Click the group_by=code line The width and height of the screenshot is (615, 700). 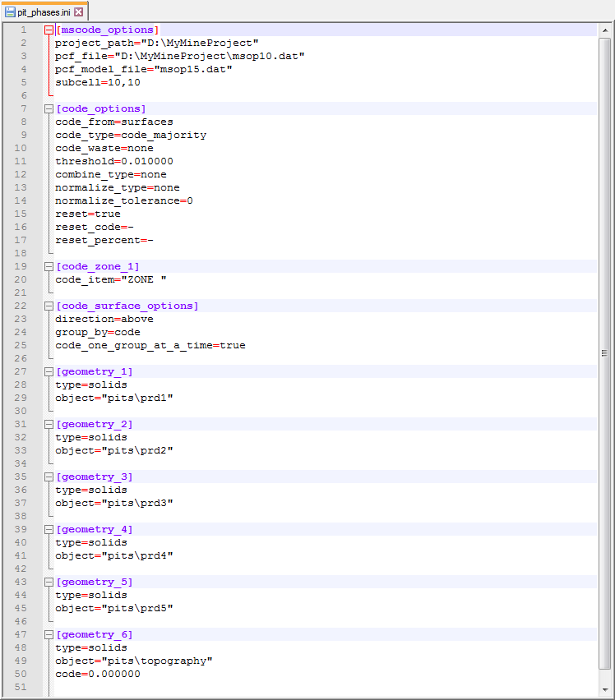click(98, 332)
